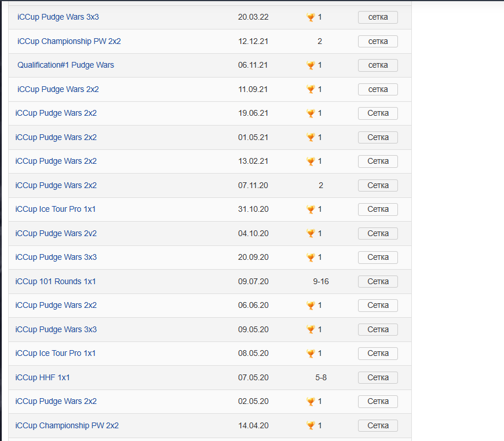The height and width of the screenshot is (441, 504).
Task: Click Сетка button for 01.05.21 tournament
Action: coord(378,137)
